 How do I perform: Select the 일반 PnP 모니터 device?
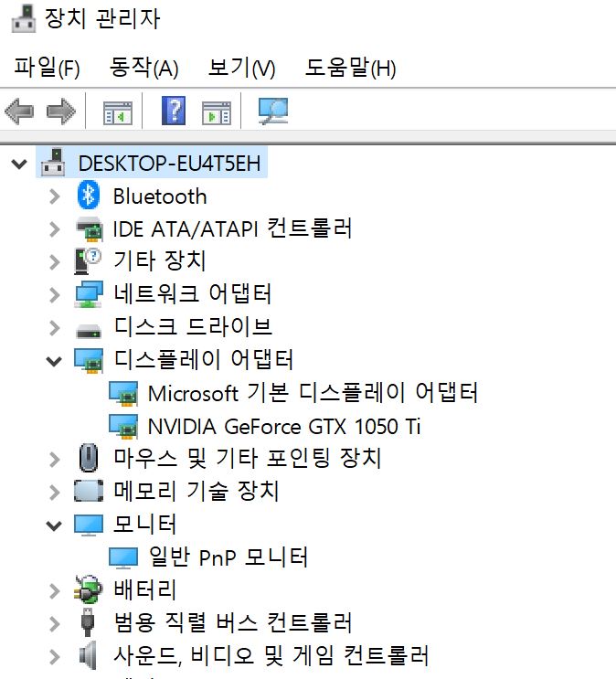[x=228, y=557]
